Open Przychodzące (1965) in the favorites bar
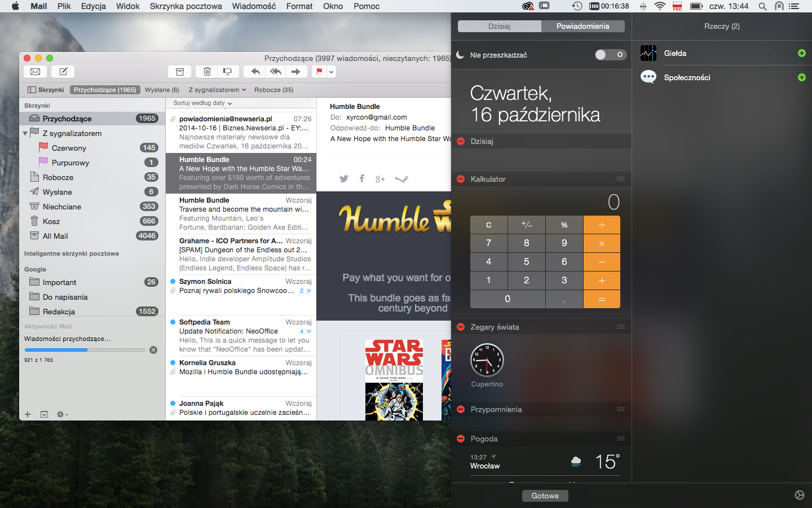Viewport: 812px width, 508px height. (x=105, y=90)
